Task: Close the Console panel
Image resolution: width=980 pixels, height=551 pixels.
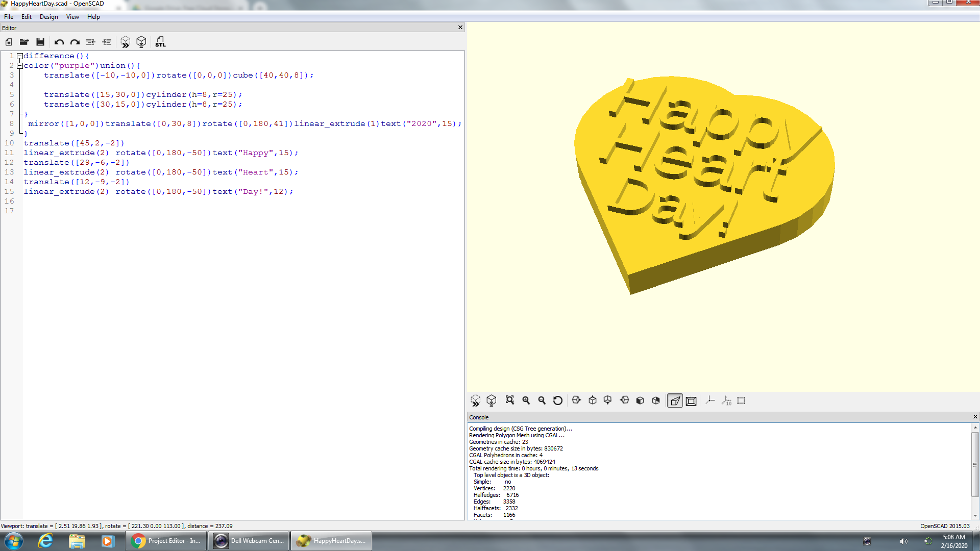Action: [x=975, y=417]
